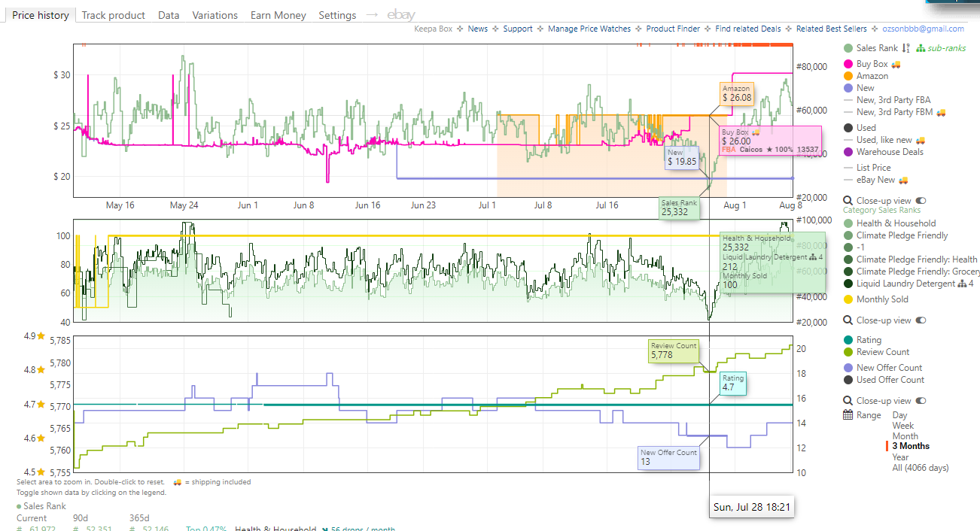This screenshot has height=531, width=980.
Task: Click the truck icon beside eBay New
Action: pyautogui.click(x=903, y=180)
